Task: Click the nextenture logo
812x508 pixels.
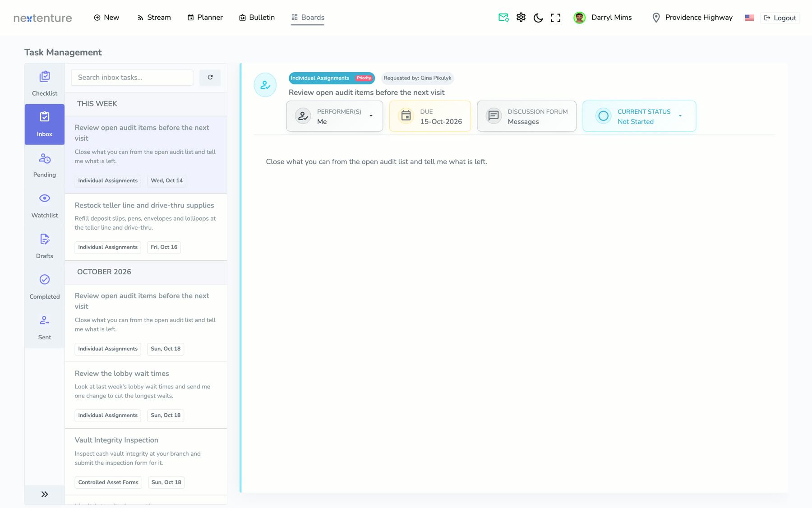Action: [43, 18]
